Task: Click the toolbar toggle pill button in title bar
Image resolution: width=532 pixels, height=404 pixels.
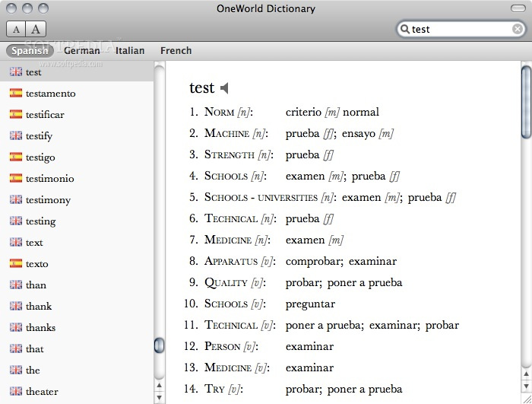Action: (x=518, y=8)
